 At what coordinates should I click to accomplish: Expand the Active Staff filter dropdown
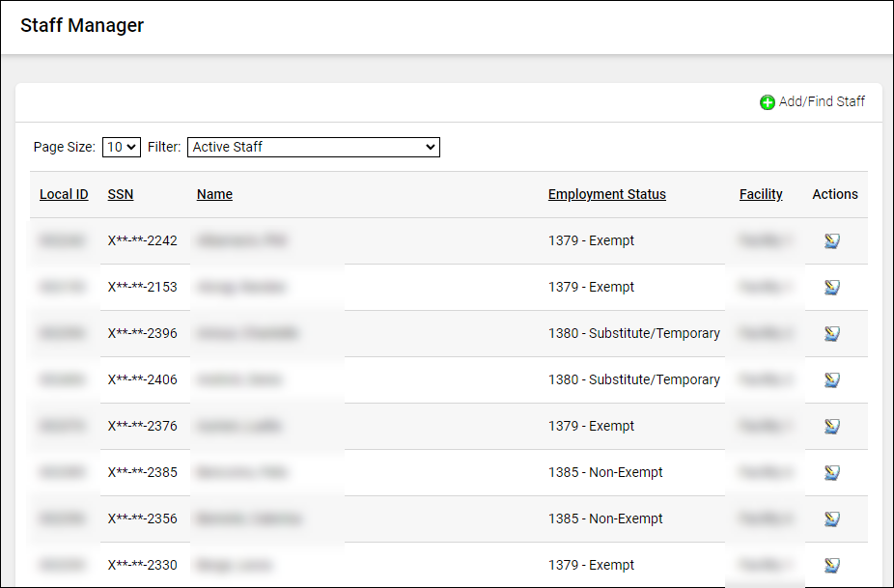coord(313,147)
